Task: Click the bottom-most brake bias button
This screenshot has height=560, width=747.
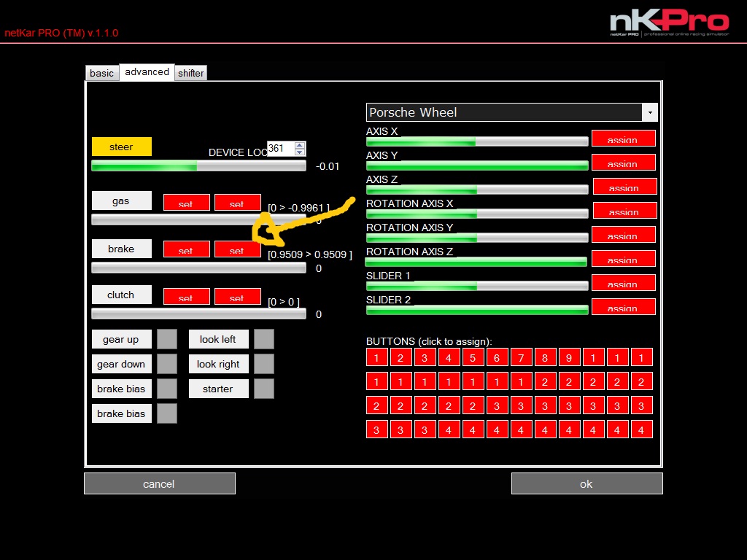Action: pos(122,413)
